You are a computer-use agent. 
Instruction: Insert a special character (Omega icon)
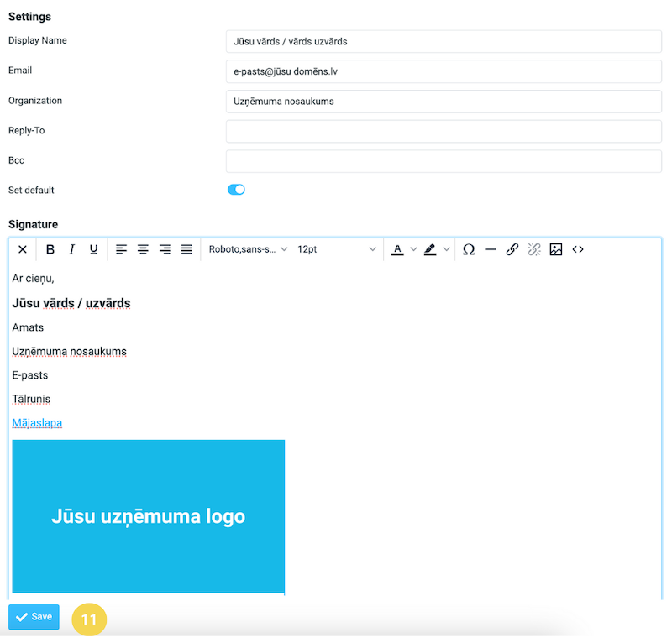tap(469, 249)
